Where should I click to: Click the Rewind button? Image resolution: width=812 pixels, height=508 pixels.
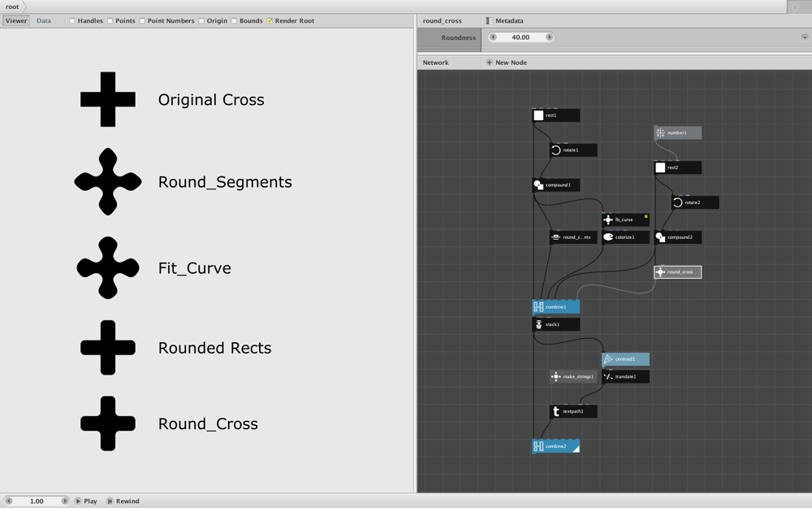tap(123, 501)
